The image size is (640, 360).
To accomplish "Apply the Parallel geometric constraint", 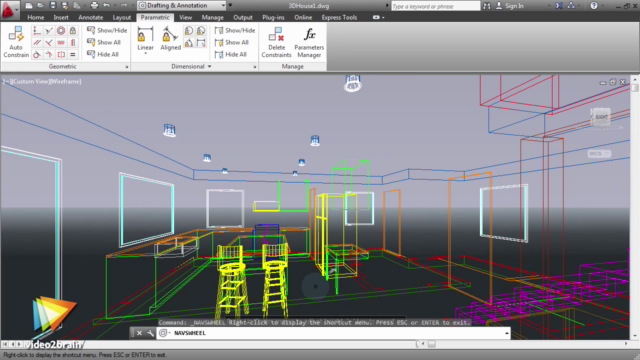I will pos(37,42).
